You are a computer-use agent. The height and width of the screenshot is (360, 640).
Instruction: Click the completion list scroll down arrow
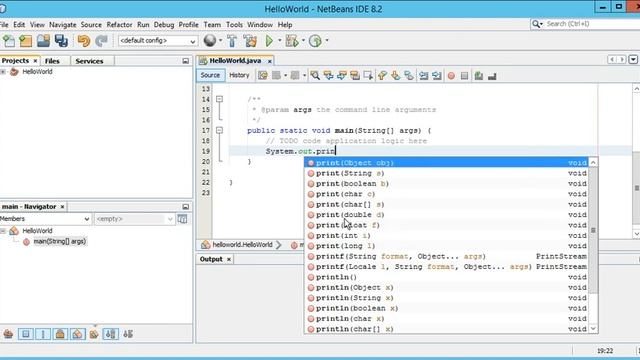pos(593,329)
